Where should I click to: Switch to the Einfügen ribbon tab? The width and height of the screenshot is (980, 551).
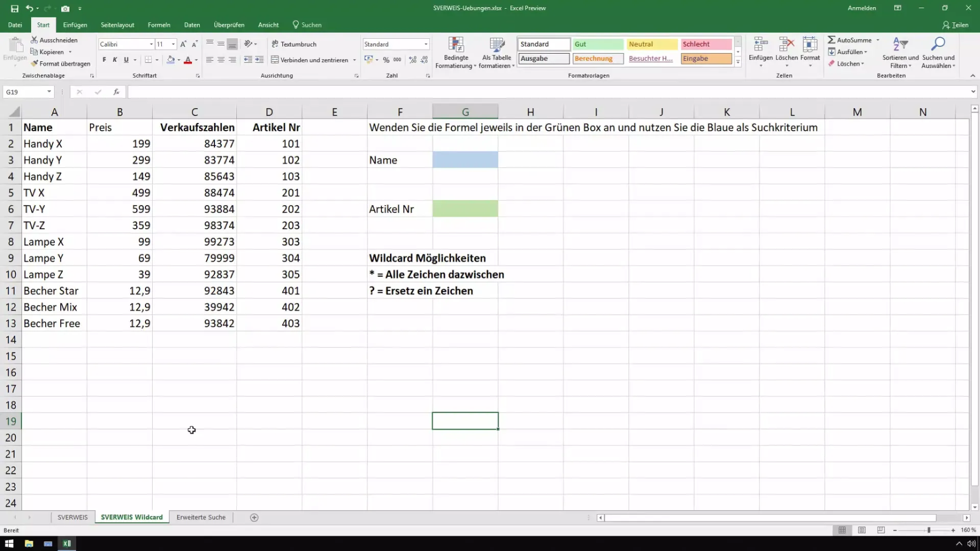(75, 24)
